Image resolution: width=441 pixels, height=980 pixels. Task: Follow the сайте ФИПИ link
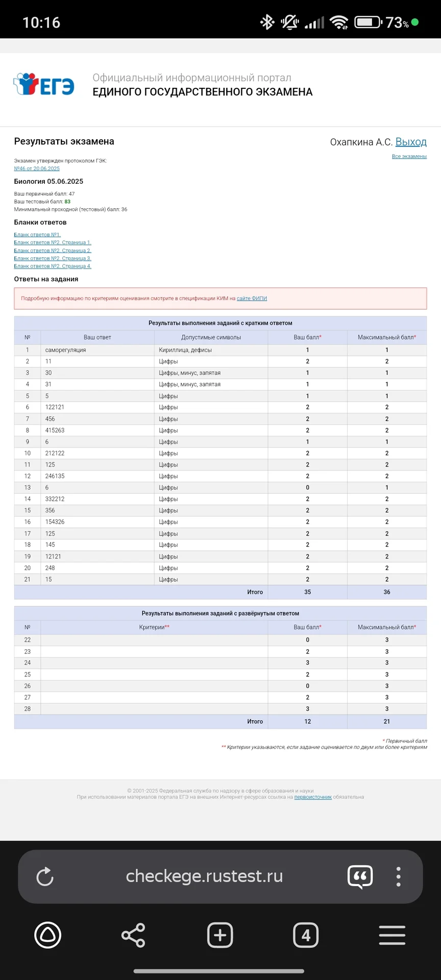[x=252, y=299]
